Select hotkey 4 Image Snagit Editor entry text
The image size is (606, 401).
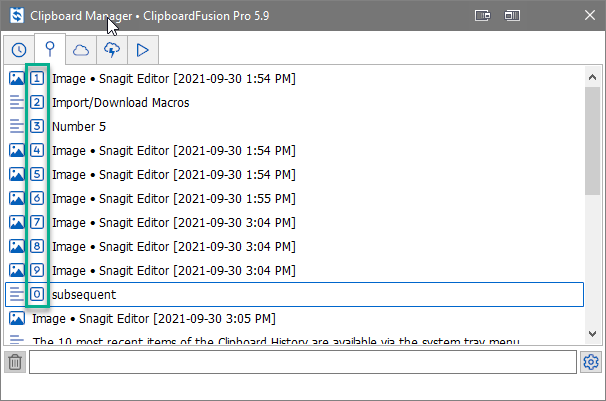coord(174,151)
